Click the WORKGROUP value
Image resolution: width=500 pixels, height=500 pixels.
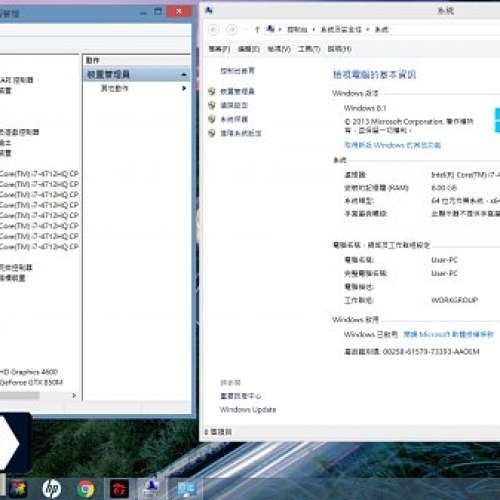(454, 300)
